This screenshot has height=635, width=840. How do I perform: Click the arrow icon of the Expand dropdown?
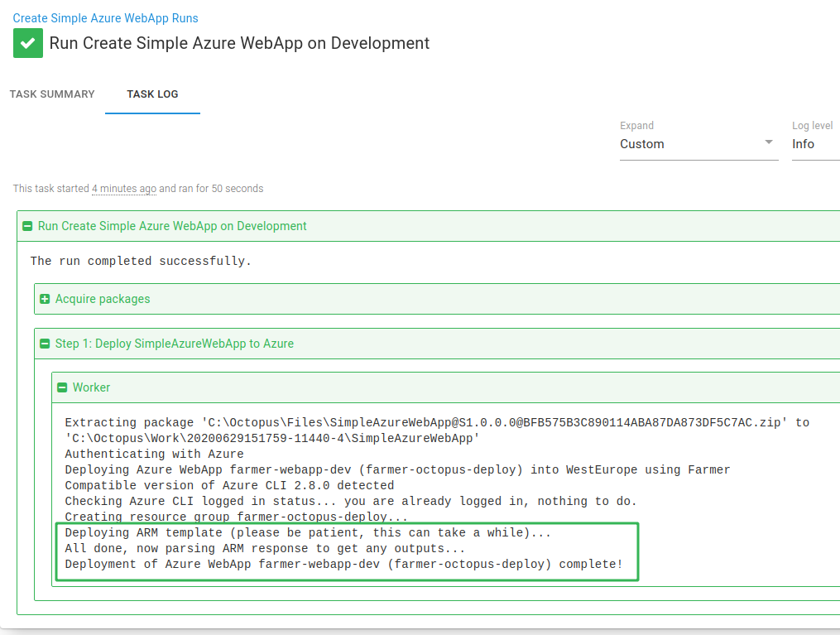(769, 143)
